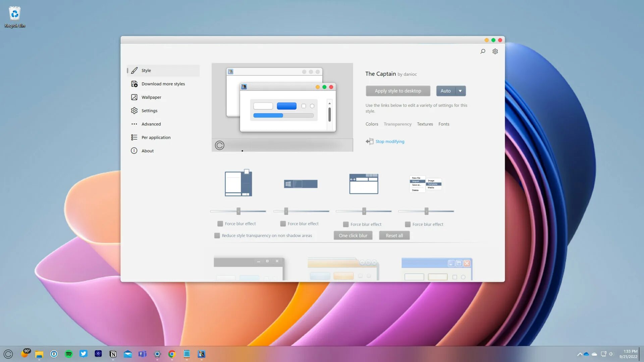Click the Stop modifying arrow icon
Viewport: 644px width, 362px height.
tap(369, 141)
